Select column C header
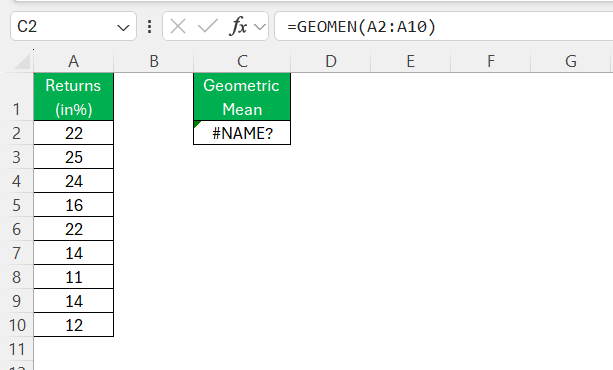Screen dimensions: 613x370 click(x=242, y=61)
